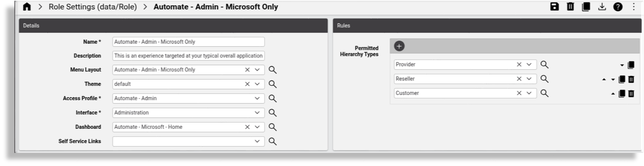Image resolution: width=644 pixels, height=166 pixels.
Task: Click the 'Dashboard' field label
Action: tap(88, 127)
